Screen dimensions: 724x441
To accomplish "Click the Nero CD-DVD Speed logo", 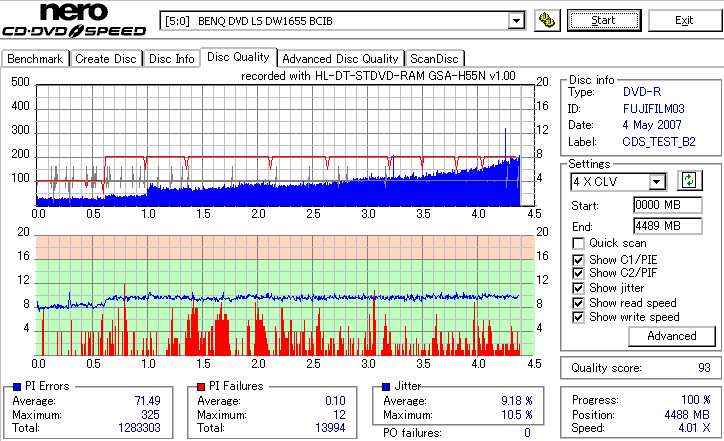I will tap(74, 20).
